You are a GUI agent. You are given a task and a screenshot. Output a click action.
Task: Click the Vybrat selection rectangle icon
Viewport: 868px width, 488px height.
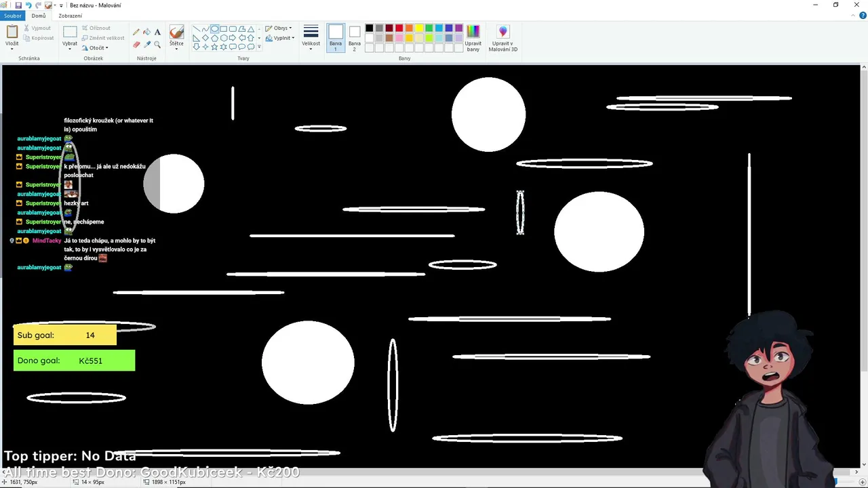(70, 32)
